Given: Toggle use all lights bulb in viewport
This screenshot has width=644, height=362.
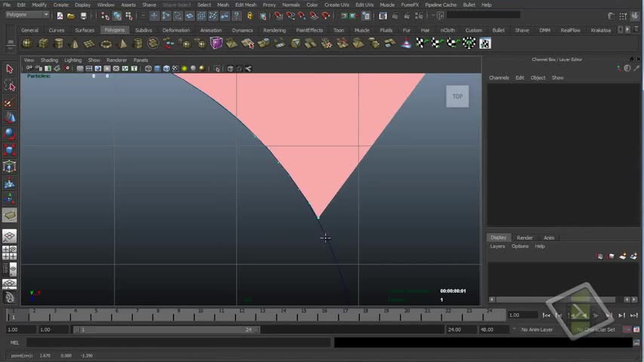Looking at the screenshot, I should (x=185, y=69).
